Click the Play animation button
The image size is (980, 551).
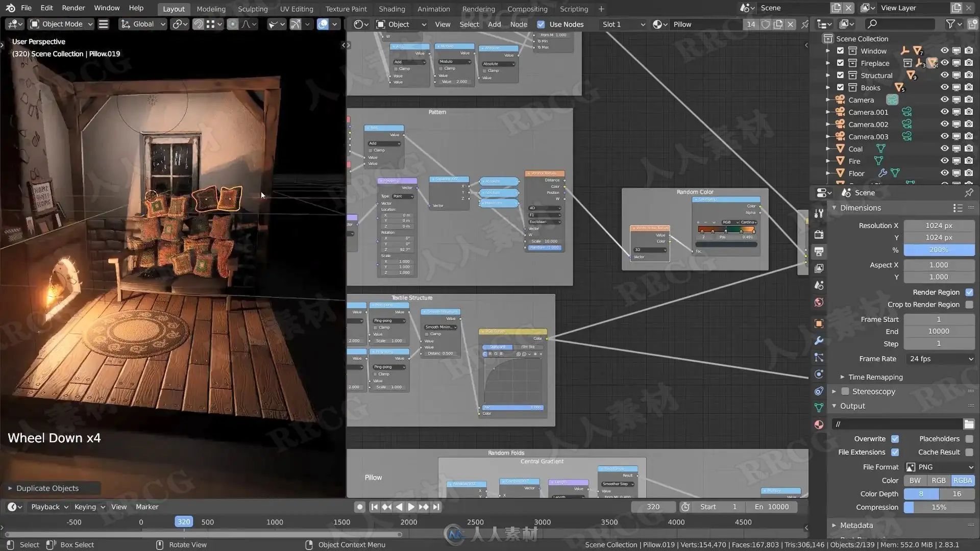(411, 507)
